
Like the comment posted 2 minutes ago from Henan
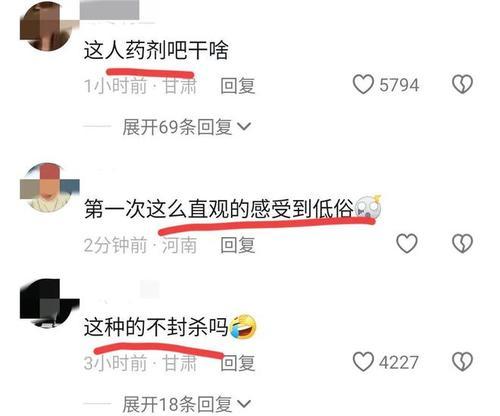pyautogui.click(x=407, y=243)
